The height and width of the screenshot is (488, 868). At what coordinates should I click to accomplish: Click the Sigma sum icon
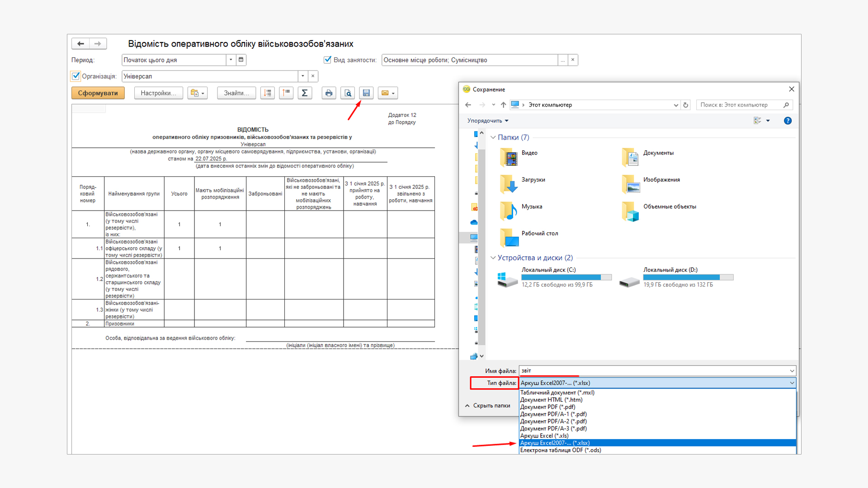pyautogui.click(x=305, y=93)
